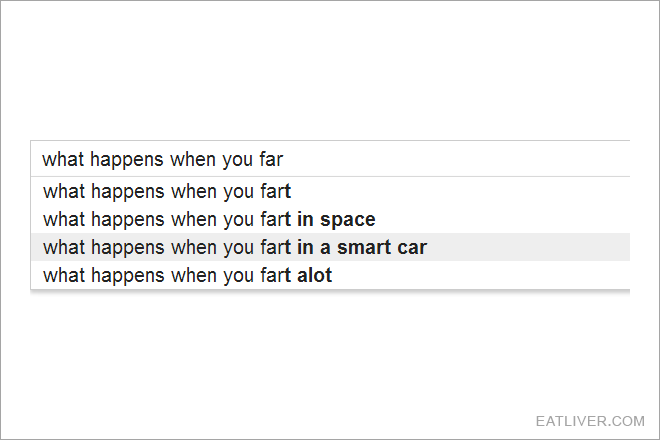This screenshot has height=440, width=660.
Task: Click the bold words 'in a smart car'
Action: pyautogui.click(x=362, y=248)
